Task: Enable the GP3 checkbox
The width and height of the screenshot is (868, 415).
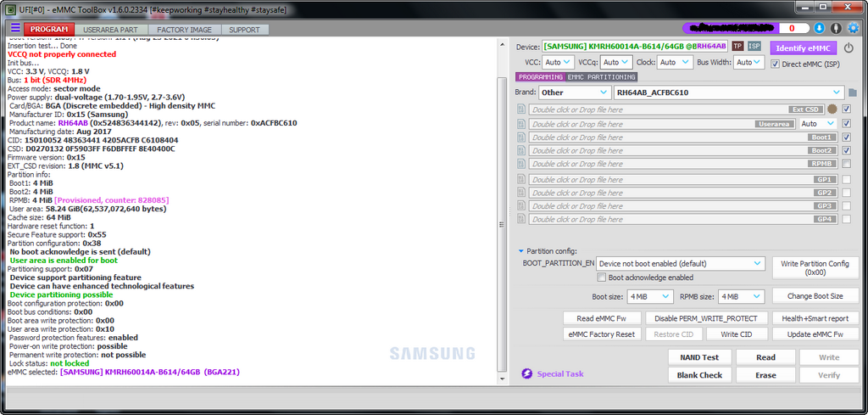Action: 847,205
